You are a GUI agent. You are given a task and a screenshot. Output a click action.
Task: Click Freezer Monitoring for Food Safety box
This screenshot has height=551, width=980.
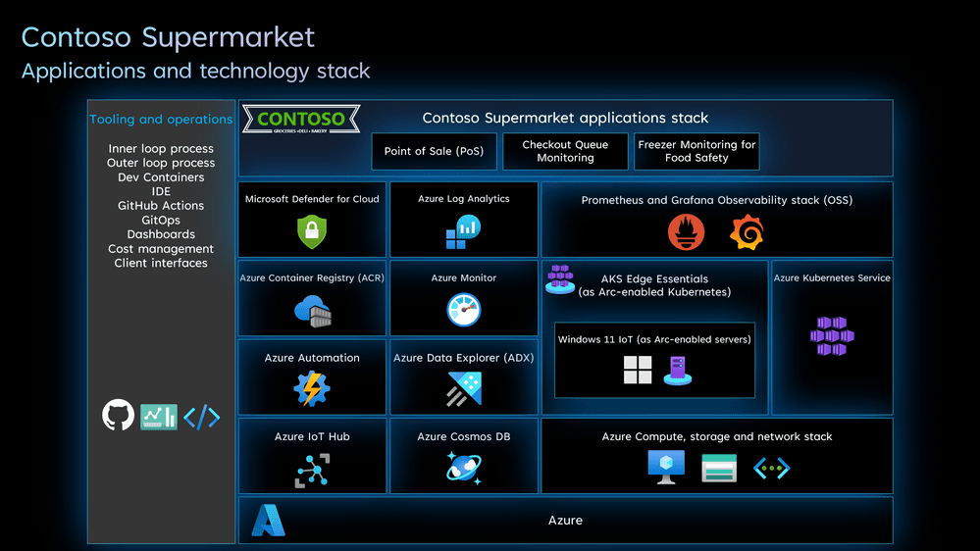pos(696,151)
